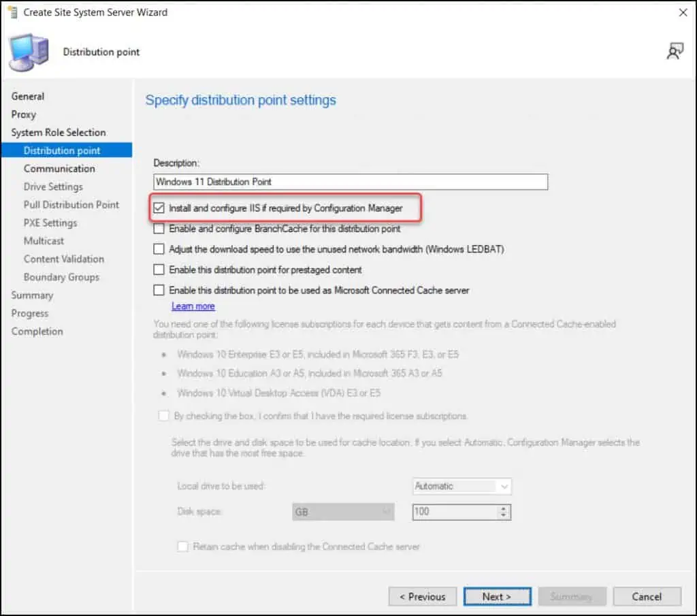Uncheck Install and configure IIS checkbox
This screenshot has height=616, width=697.
click(159, 208)
